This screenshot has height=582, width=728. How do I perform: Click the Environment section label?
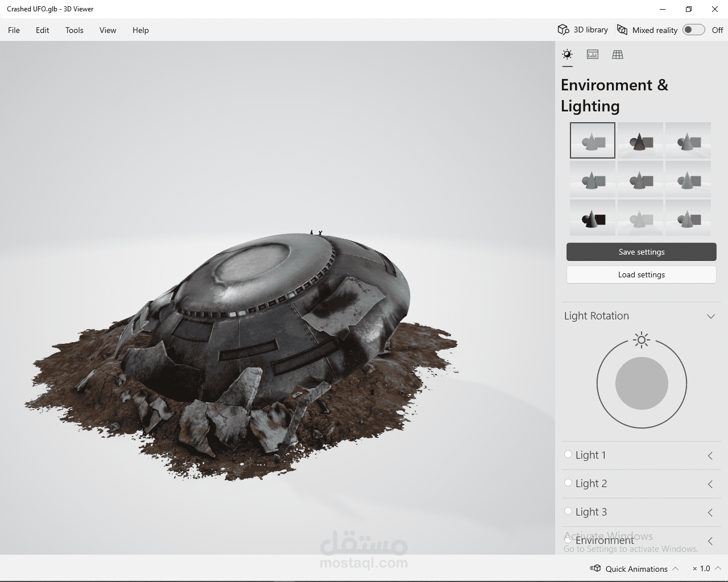(x=605, y=541)
